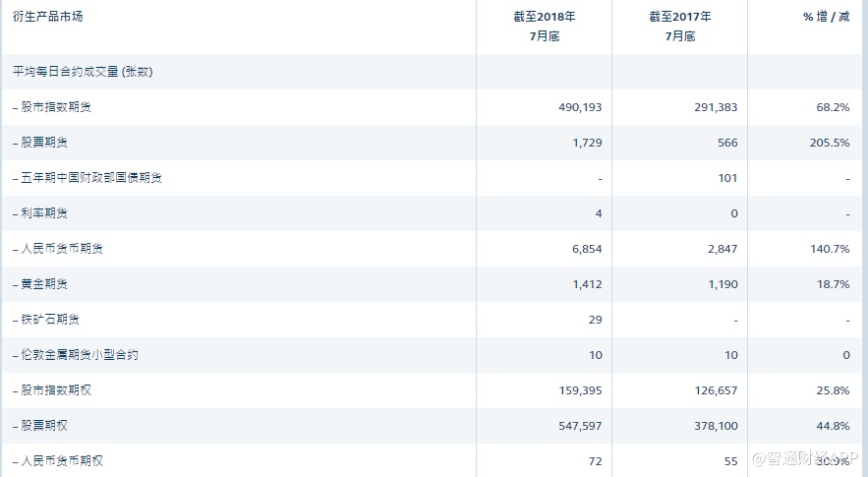This screenshot has width=868, height=477.
Task: Click the 衍生产品市场 column header
Action: (46, 17)
